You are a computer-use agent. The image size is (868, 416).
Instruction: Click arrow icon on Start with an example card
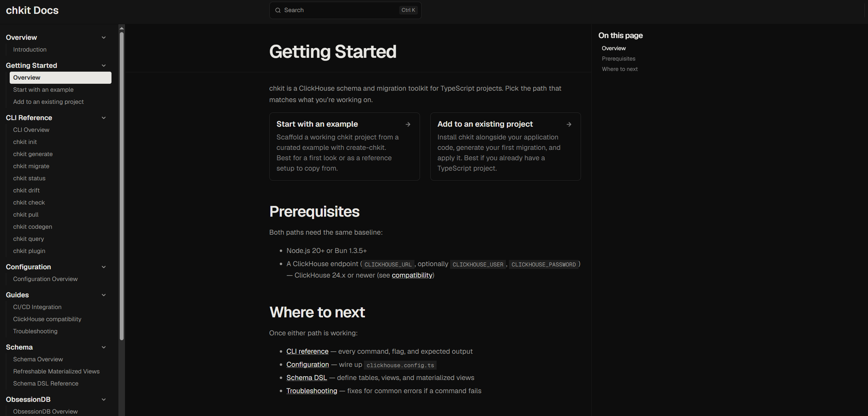click(x=408, y=124)
